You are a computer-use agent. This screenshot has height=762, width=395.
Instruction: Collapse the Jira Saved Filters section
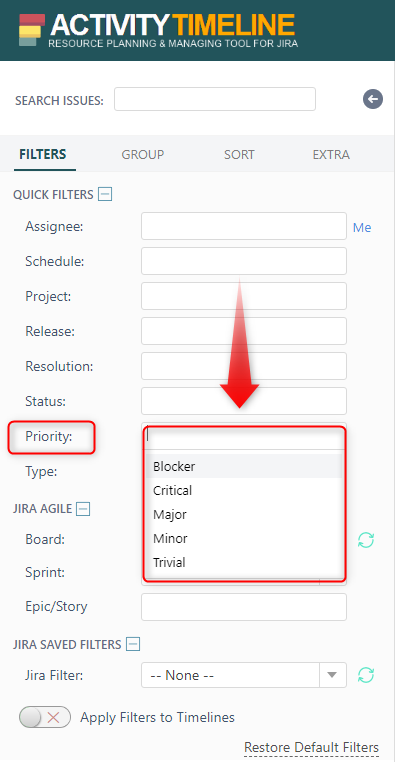point(133,644)
